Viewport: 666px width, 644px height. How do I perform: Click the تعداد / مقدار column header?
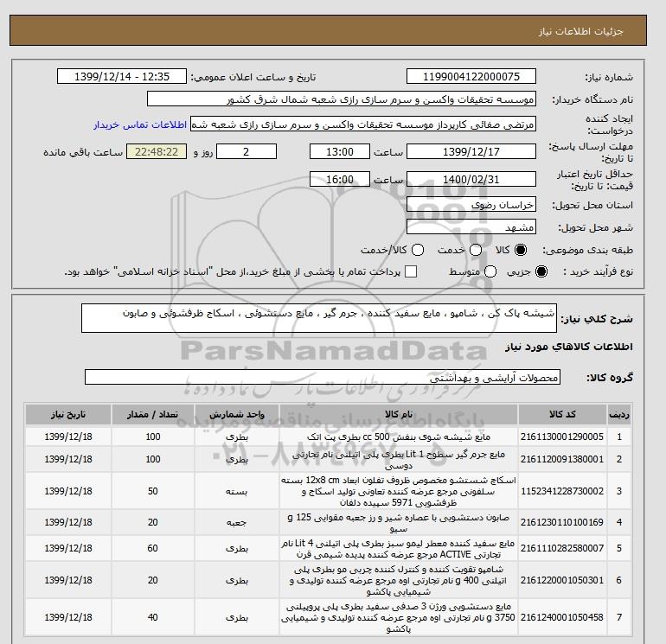pos(153,415)
